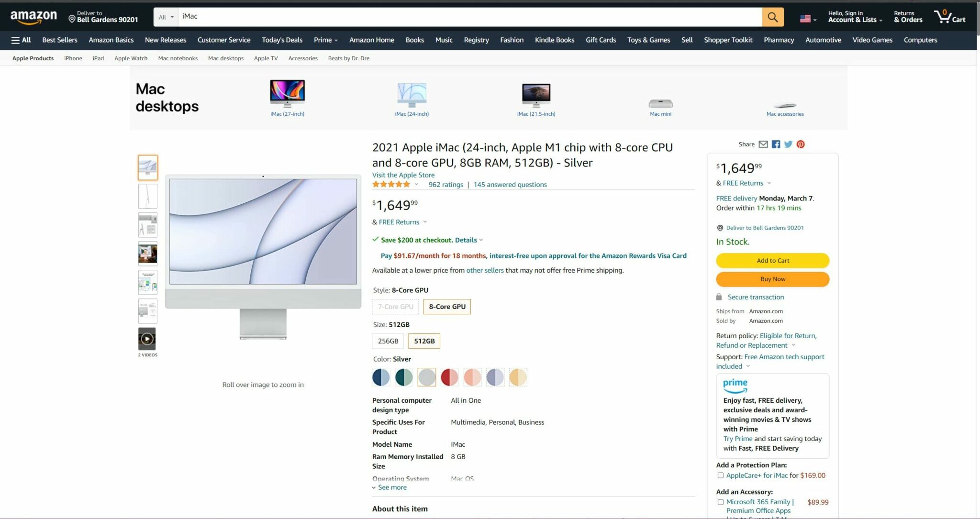Share via email envelope icon

(x=763, y=144)
